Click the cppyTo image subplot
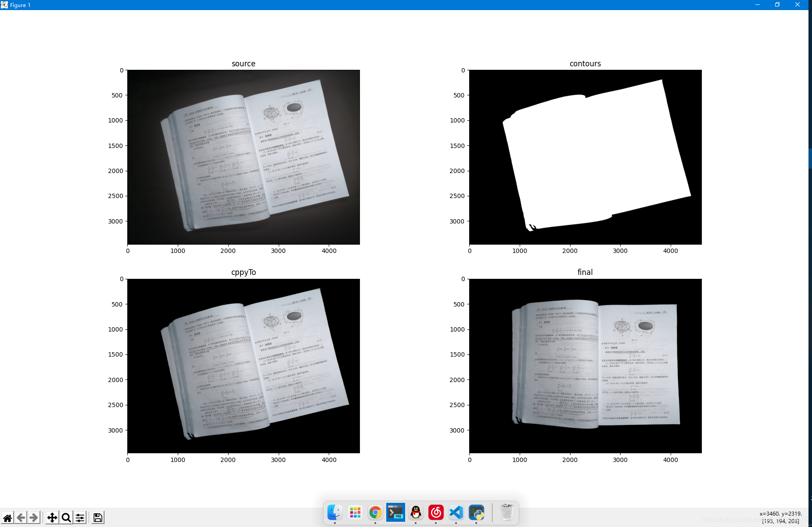812x527 pixels. [x=244, y=366]
